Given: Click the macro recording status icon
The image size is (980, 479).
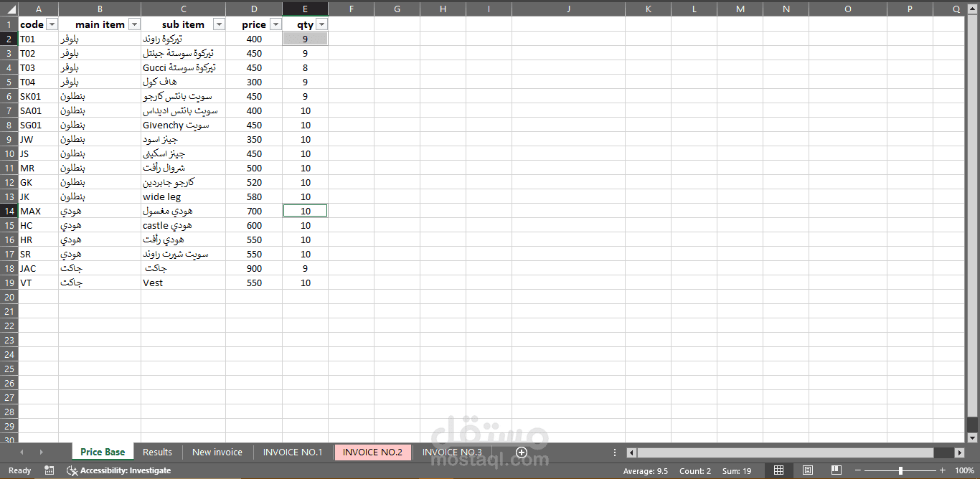Looking at the screenshot, I should [49, 470].
